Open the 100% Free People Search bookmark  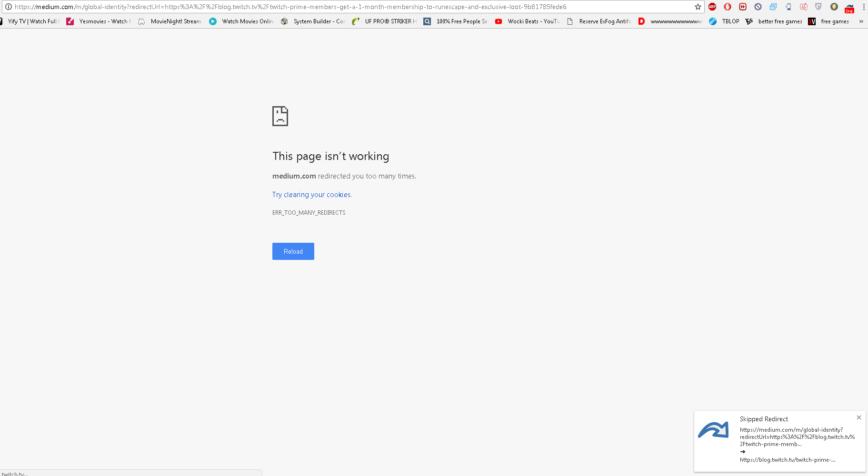456,21
